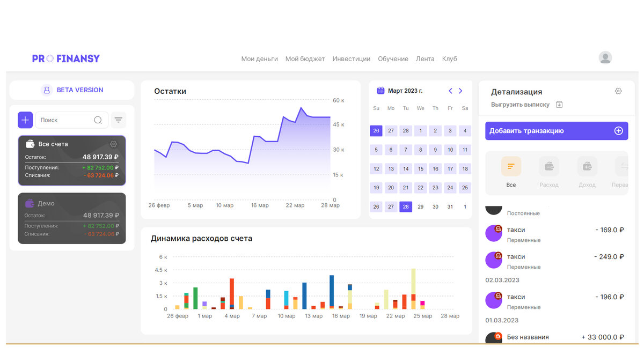Click the Поиск search field
The width and height of the screenshot is (644, 362).
[71, 120]
